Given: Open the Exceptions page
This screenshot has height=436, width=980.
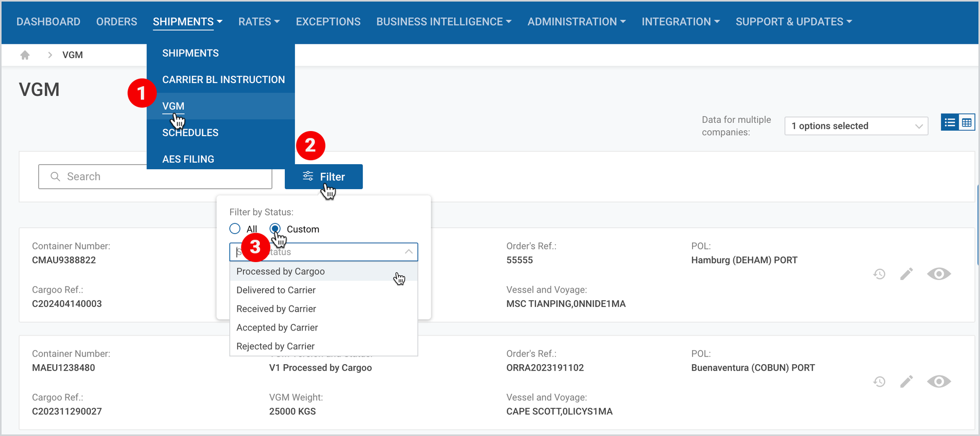Looking at the screenshot, I should point(328,22).
